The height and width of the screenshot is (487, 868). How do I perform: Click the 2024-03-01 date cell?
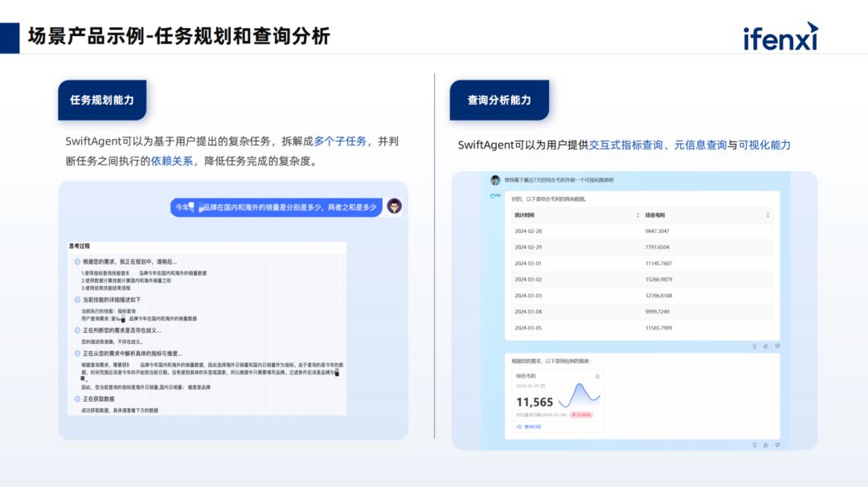tap(528, 264)
